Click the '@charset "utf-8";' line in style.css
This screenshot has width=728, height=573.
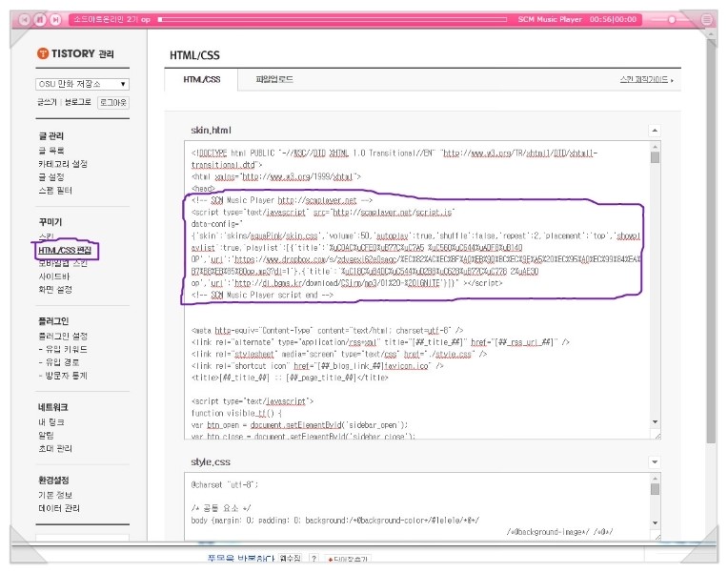225,484
